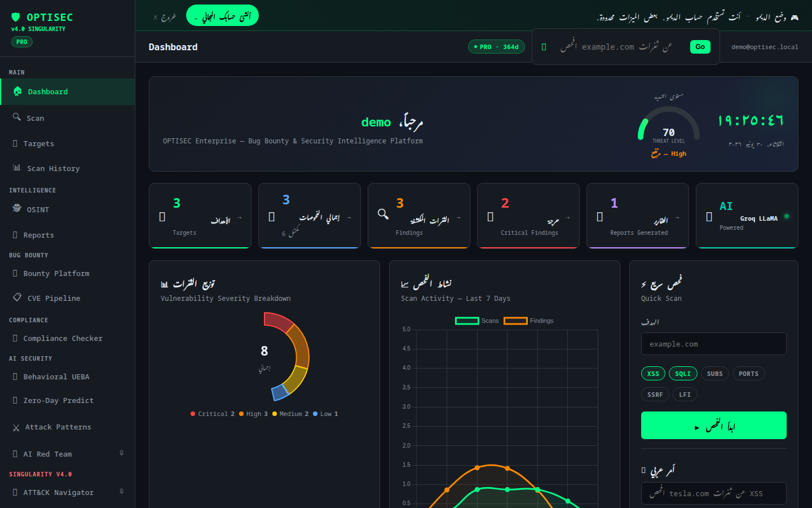Click the lock icon beside ATT&CK Navigator

121,491
